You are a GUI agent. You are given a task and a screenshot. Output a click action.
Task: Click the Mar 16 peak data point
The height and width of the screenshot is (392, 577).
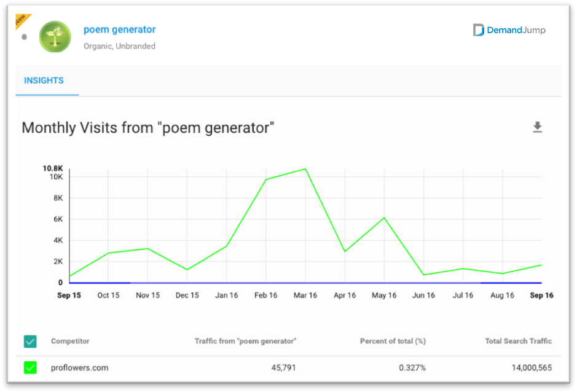click(x=305, y=169)
